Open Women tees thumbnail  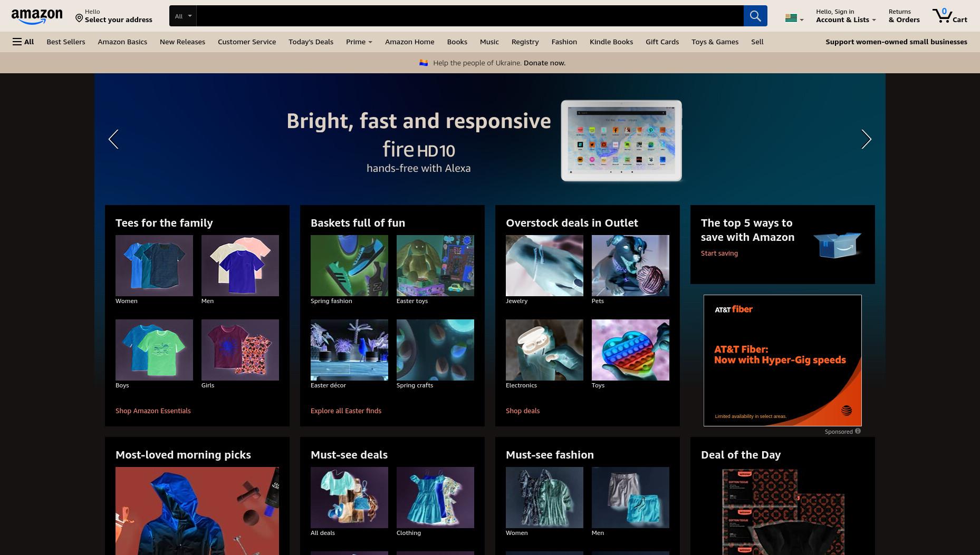tap(154, 266)
